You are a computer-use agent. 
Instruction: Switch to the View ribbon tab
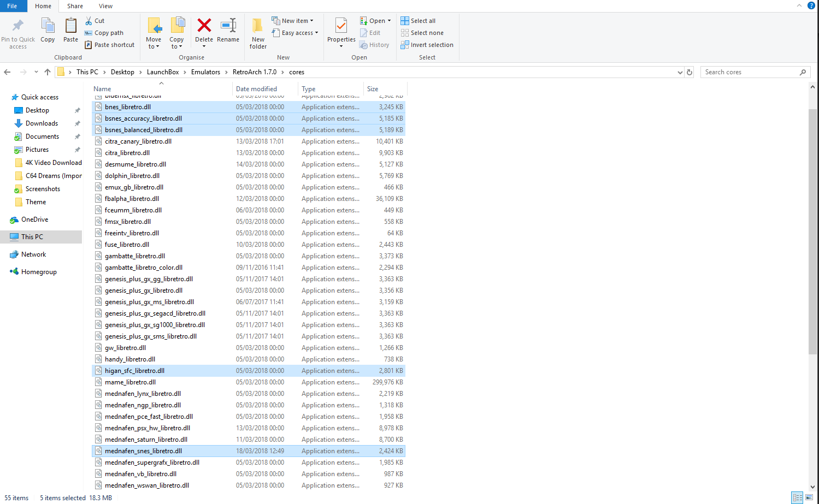(x=105, y=6)
